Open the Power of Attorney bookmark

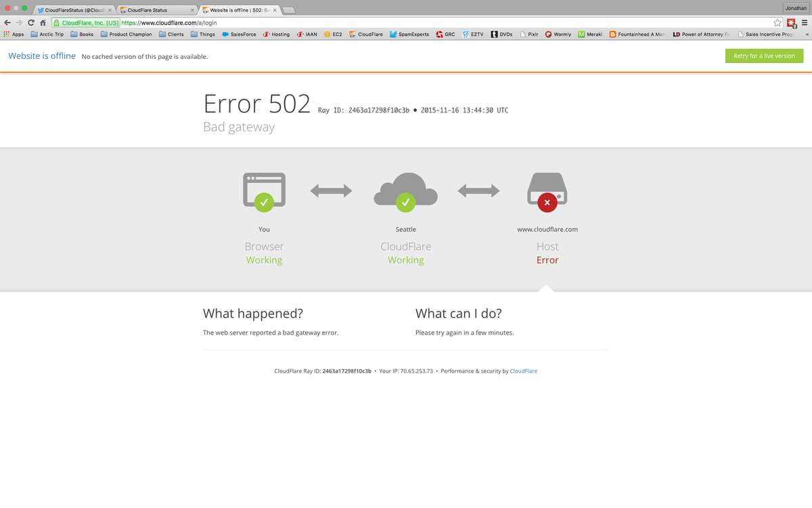702,34
